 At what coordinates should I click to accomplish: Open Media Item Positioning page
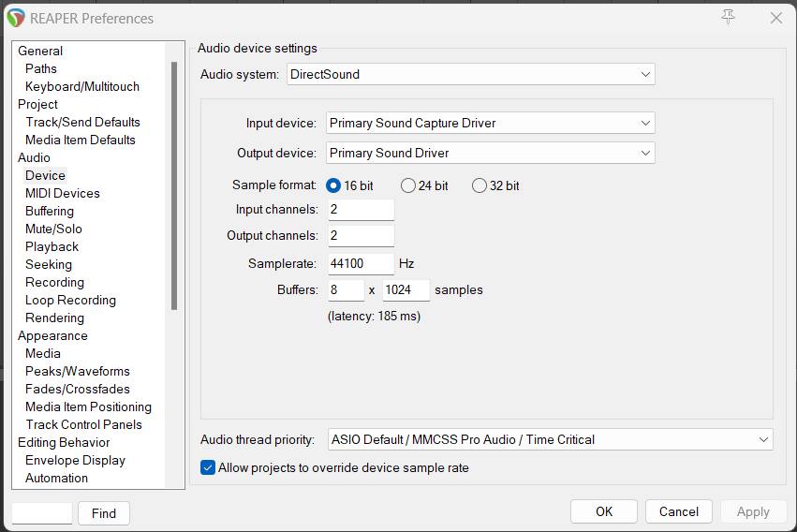[x=88, y=406]
